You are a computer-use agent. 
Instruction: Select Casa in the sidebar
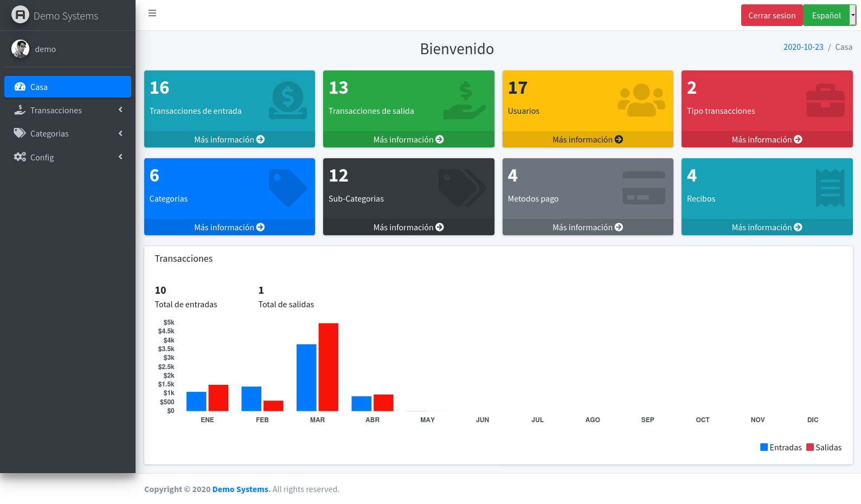click(x=67, y=87)
